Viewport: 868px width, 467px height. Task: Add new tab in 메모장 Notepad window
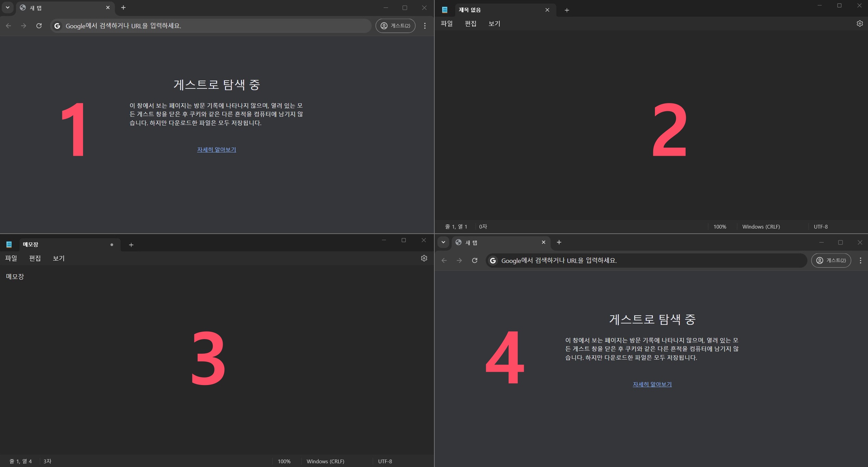click(x=131, y=245)
